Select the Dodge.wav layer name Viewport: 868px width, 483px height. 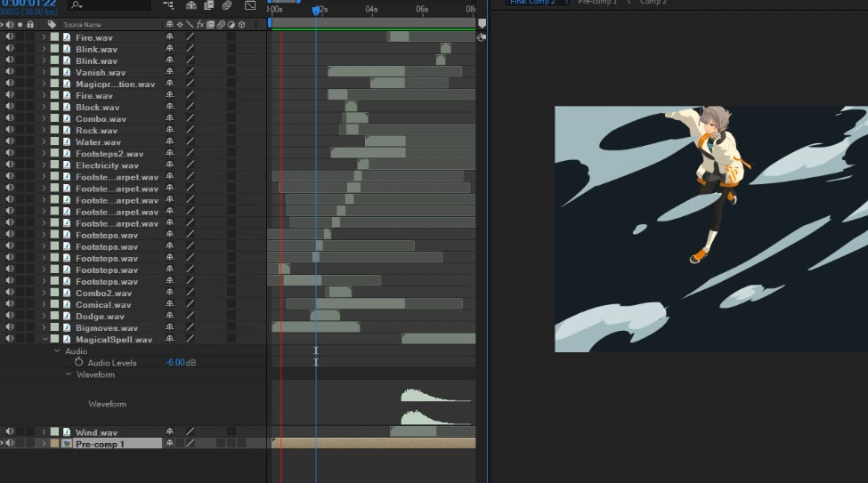click(x=100, y=317)
